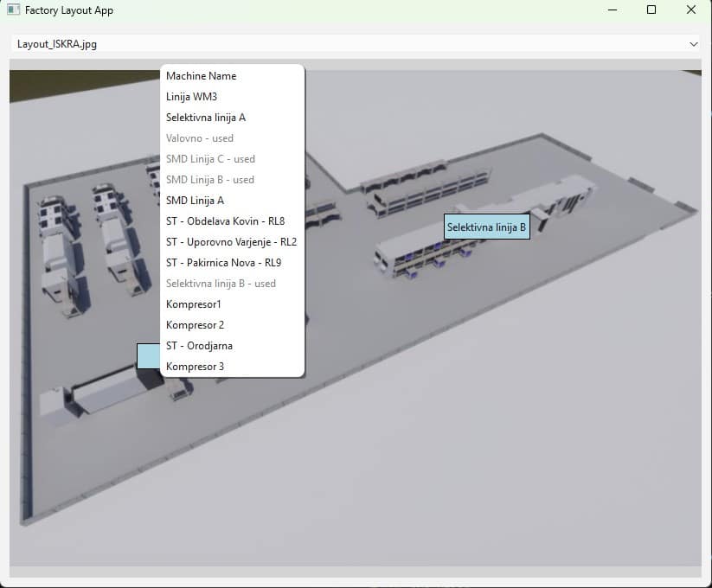Click the highlighted blue placement rectangle

[149, 355]
